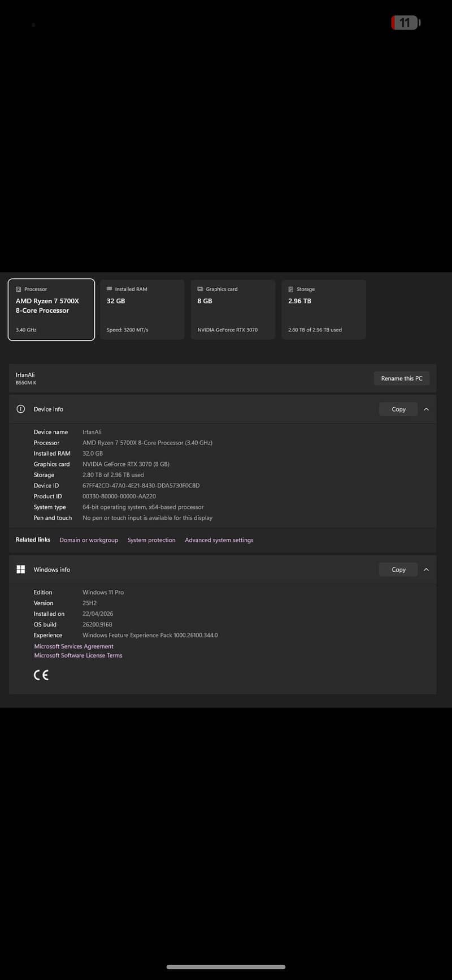Copy the Device info details
The image size is (452, 980).
[x=398, y=409]
